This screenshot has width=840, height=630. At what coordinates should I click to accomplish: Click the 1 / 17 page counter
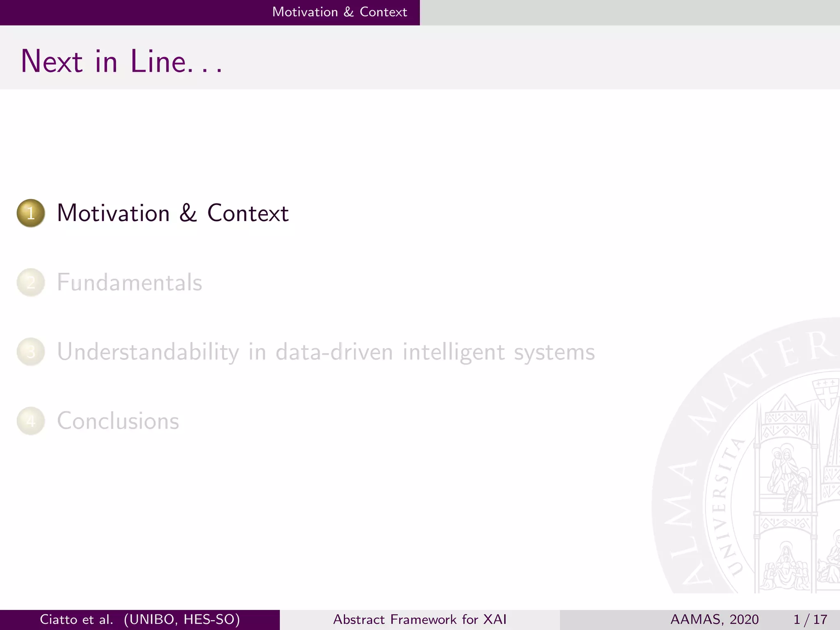tap(810, 619)
